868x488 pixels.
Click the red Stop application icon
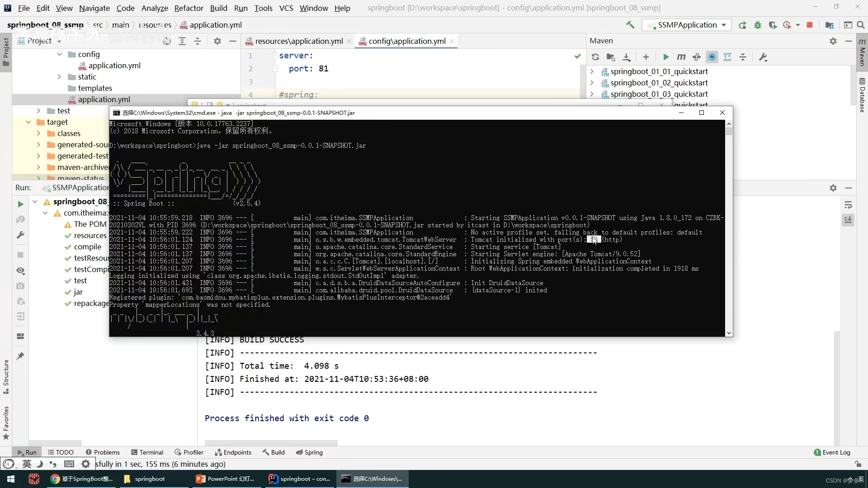pos(810,25)
